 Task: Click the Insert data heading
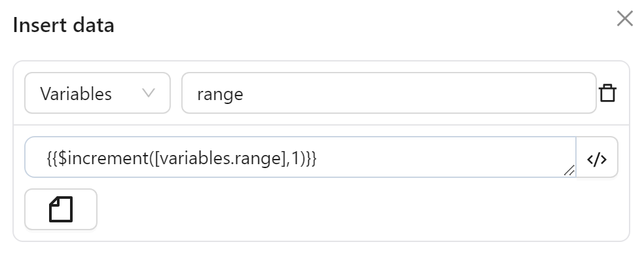coord(63,25)
